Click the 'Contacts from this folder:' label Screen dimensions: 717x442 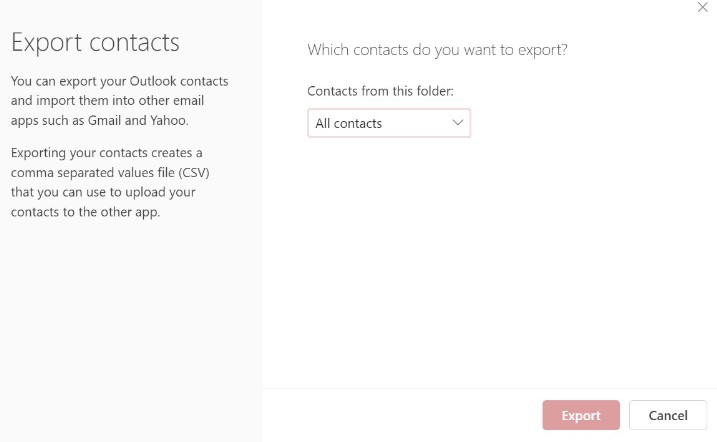tap(380, 91)
